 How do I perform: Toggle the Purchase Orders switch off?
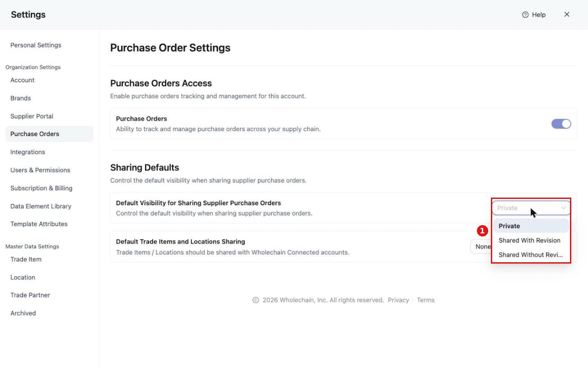(x=561, y=124)
